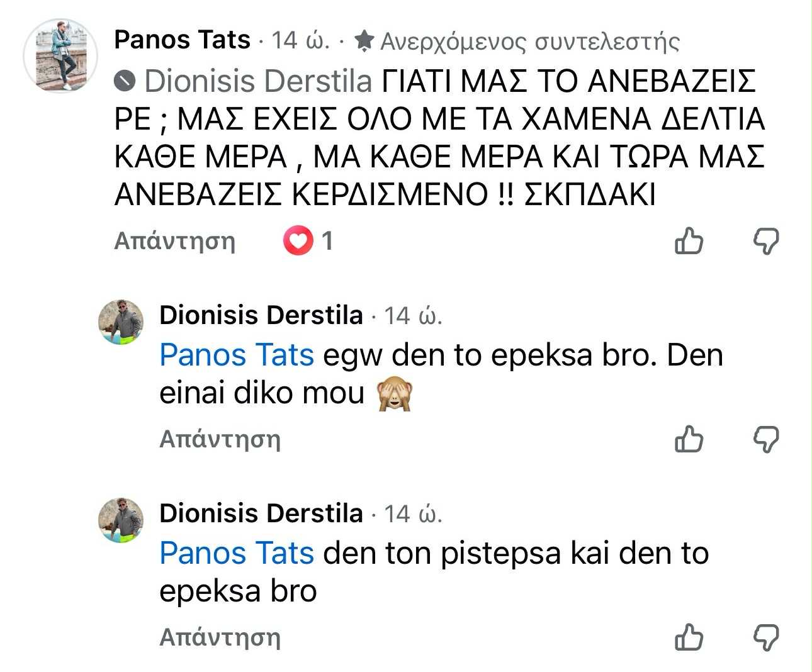Open the Ανερχόμενος συντελεστής badge label
The image size is (812, 672).
pyautogui.click(x=530, y=42)
